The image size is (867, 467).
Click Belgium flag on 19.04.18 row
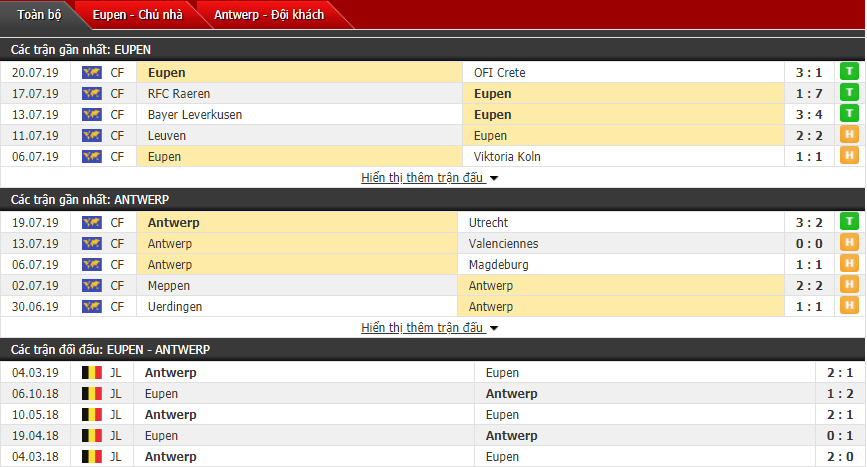coord(92,435)
